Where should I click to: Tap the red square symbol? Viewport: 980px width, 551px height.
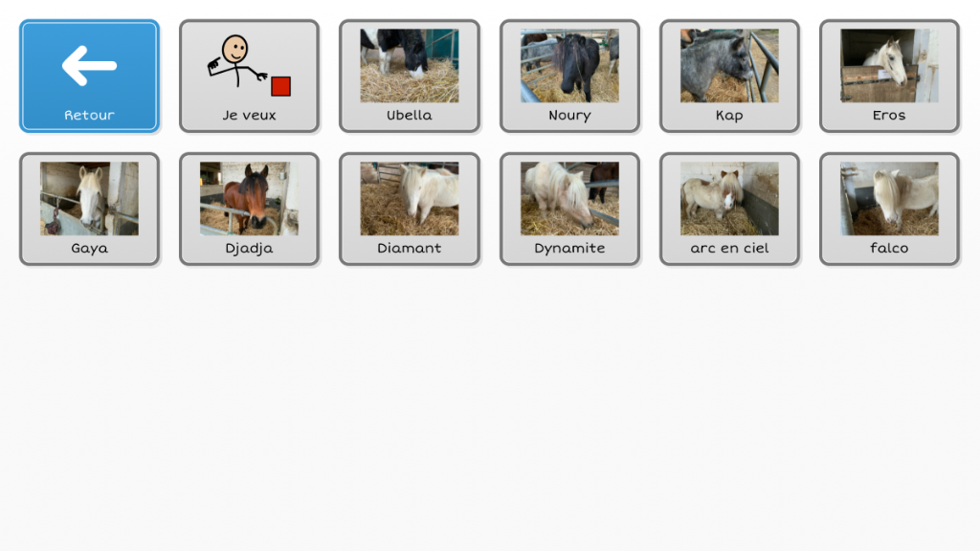[x=280, y=86]
